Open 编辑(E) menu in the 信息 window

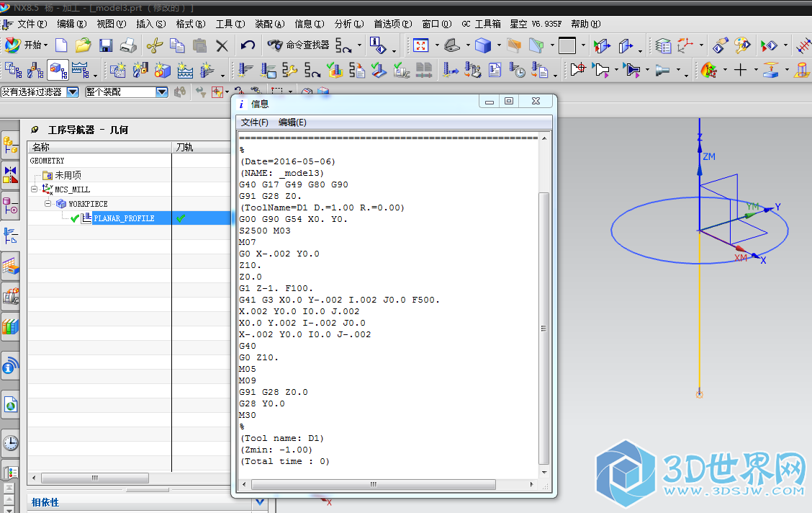pos(292,122)
